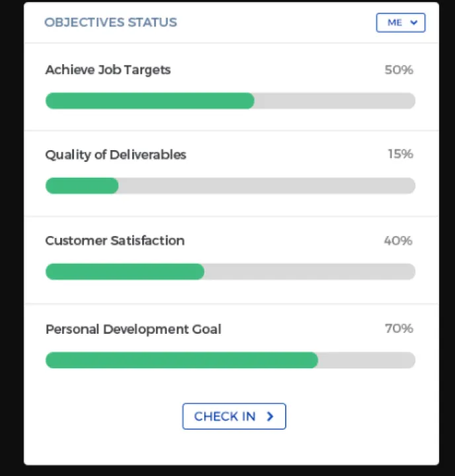455x476 pixels.
Task: Open the Personal Development Goal objective
Action: tap(134, 329)
